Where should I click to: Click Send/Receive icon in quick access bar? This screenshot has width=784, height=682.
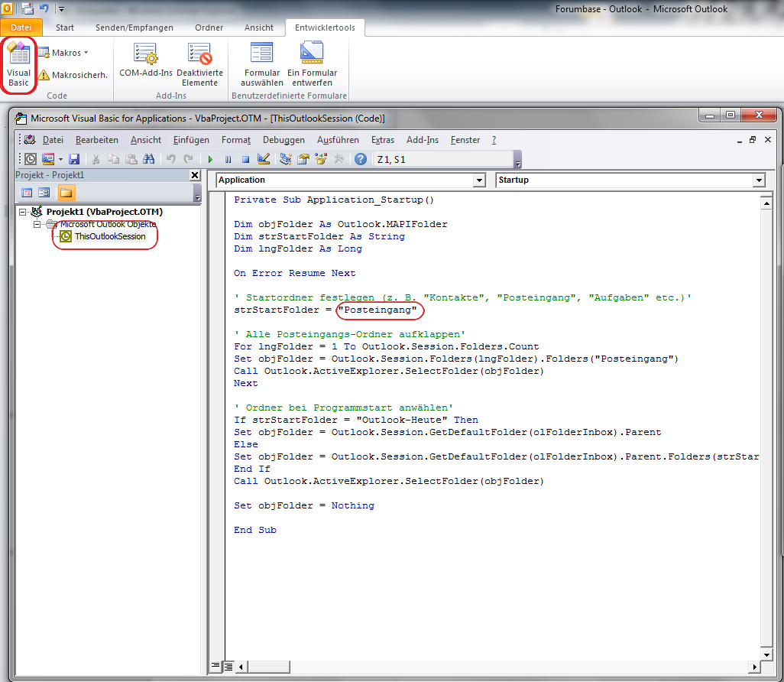click(28, 8)
